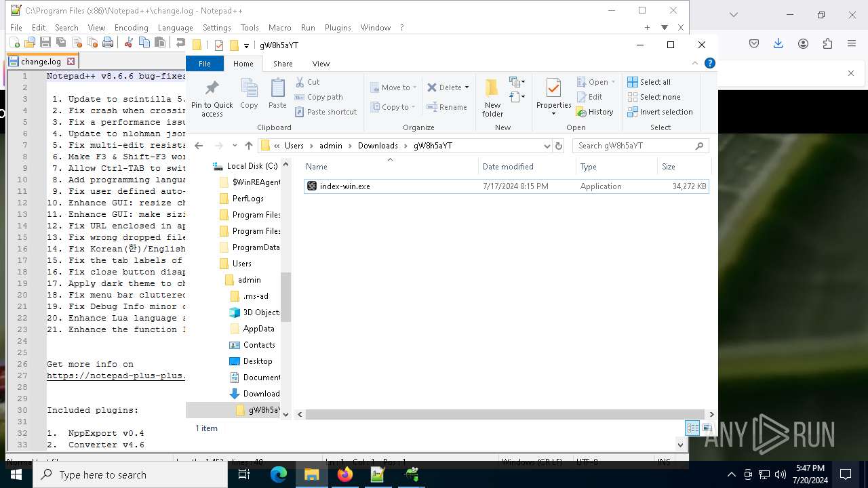Switch to the Share ribbon tab
This screenshot has width=868, height=488.
[283, 64]
